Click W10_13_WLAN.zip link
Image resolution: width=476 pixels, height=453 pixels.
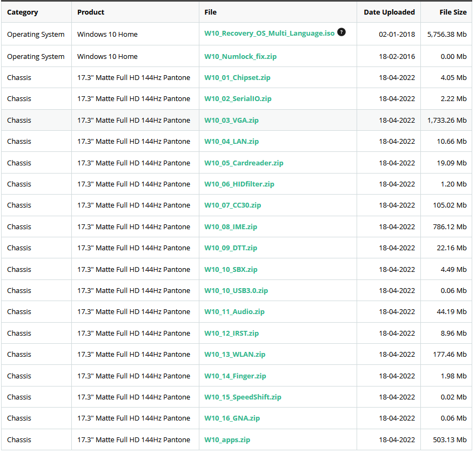coord(234,355)
